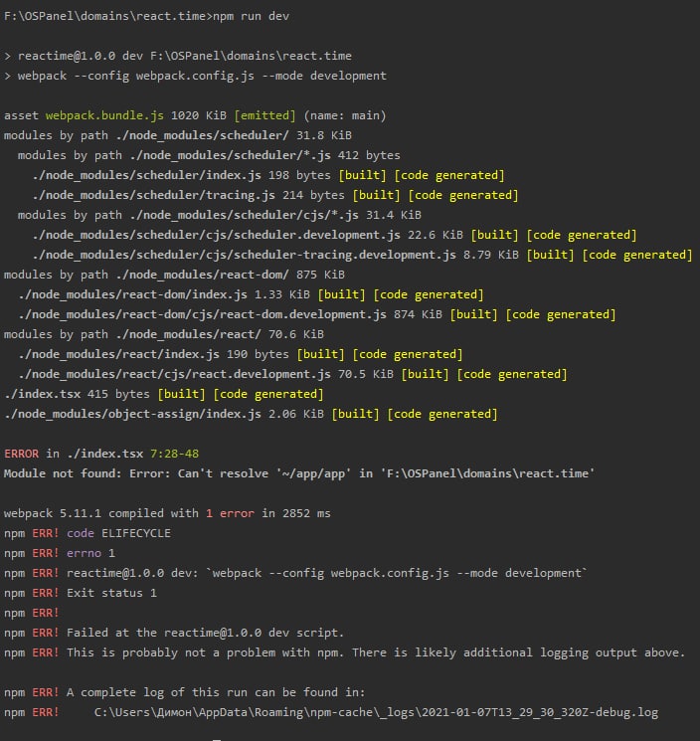700x741 pixels.
Task: Click the '1 error' red text
Action: tap(230, 513)
